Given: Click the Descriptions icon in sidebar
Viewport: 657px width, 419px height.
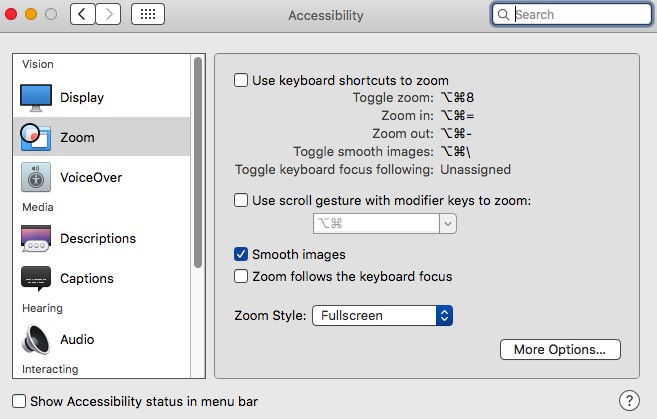Looking at the screenshot, I should tap(36, 238).
